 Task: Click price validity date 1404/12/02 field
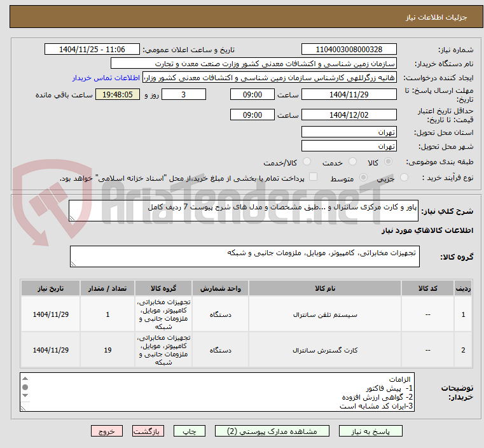(x=349, y=115)
